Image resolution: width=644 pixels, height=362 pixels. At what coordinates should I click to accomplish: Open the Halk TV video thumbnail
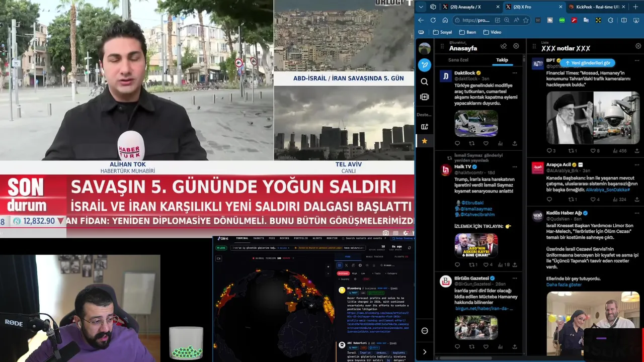pyautogui.click(x=476, y=245)
